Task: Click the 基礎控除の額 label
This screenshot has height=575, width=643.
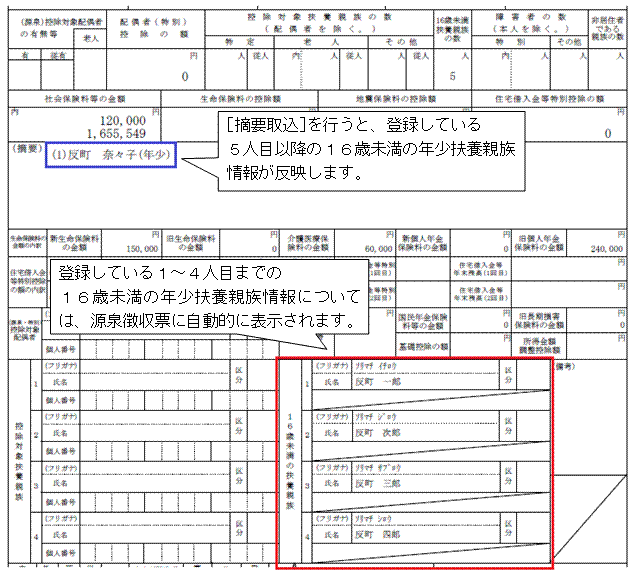Action: pos(423,347)
